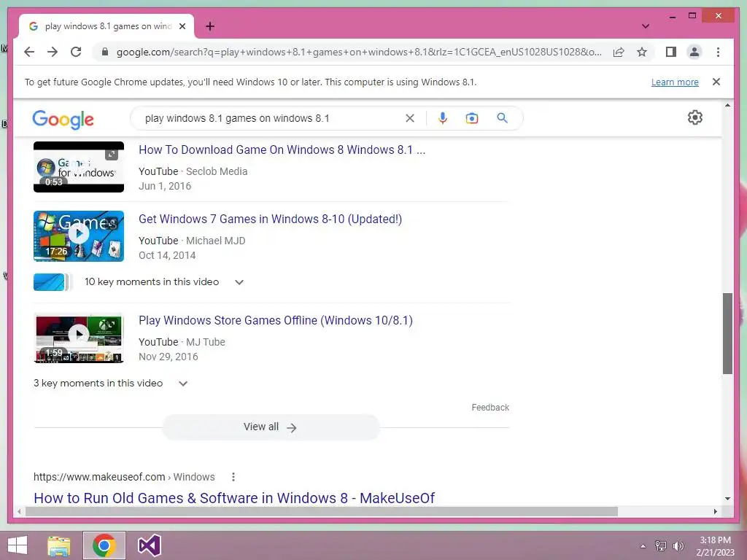
Task: Open Google quick settings gear
Action: (695, 117)
